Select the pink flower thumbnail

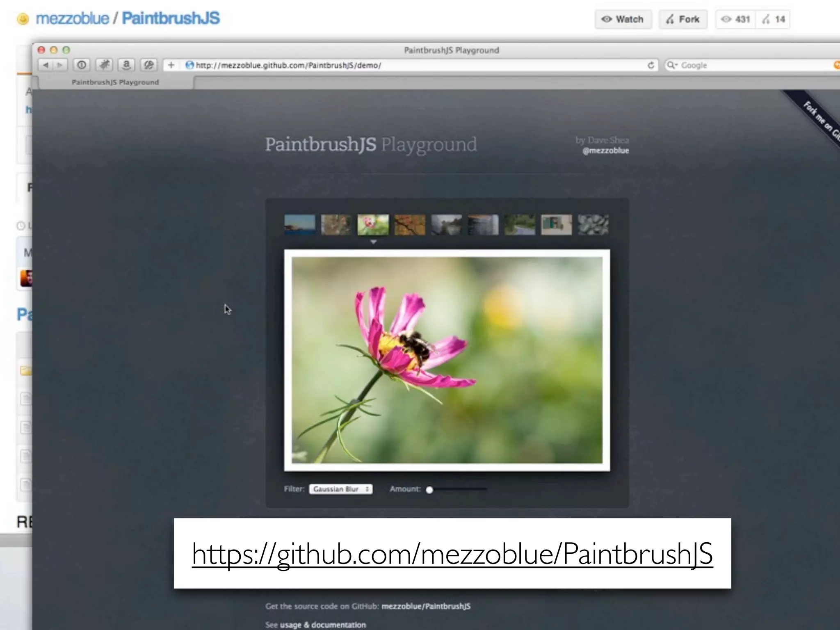coord(373,224)
